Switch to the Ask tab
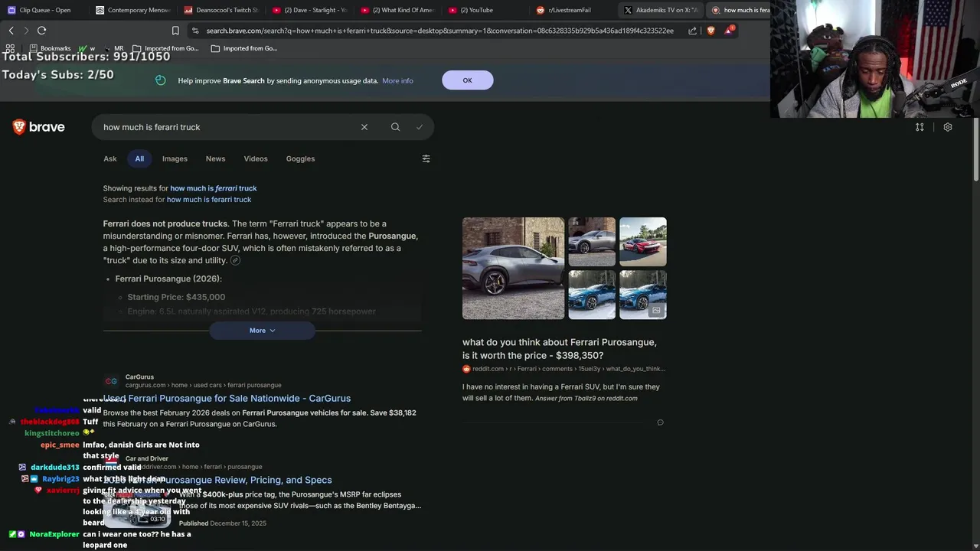This screenshot has width=980, height=551. coord(110,158)
